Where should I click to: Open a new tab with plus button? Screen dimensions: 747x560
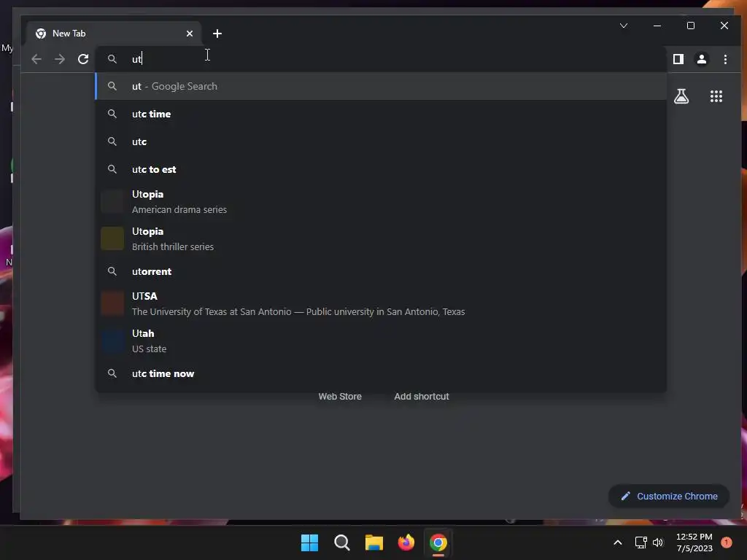click(217, 34)
